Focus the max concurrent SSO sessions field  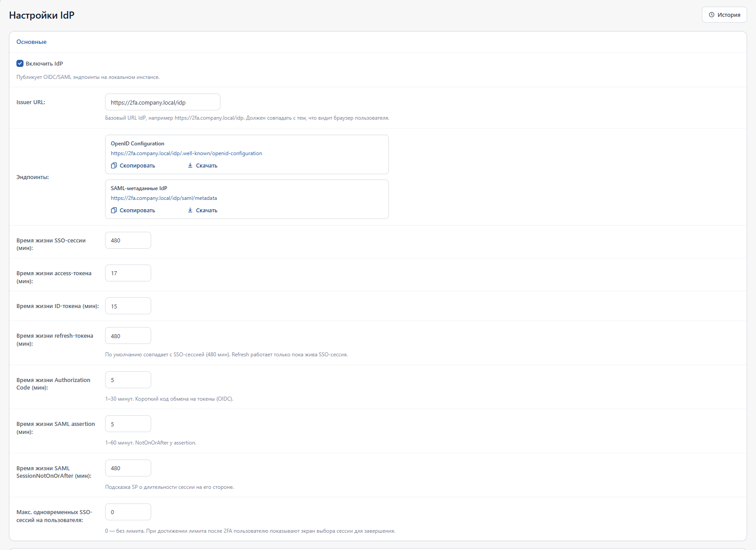pyautogui.click(x=128, y=512)
